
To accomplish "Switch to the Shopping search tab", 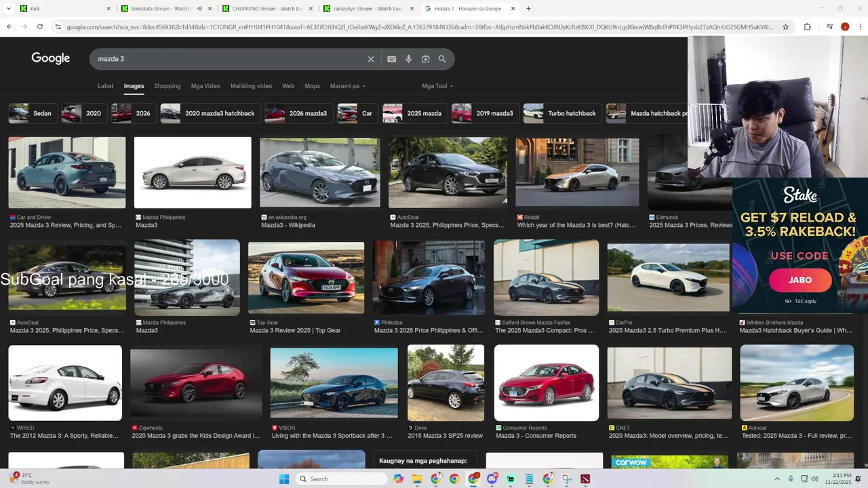I will pos(167,86).
